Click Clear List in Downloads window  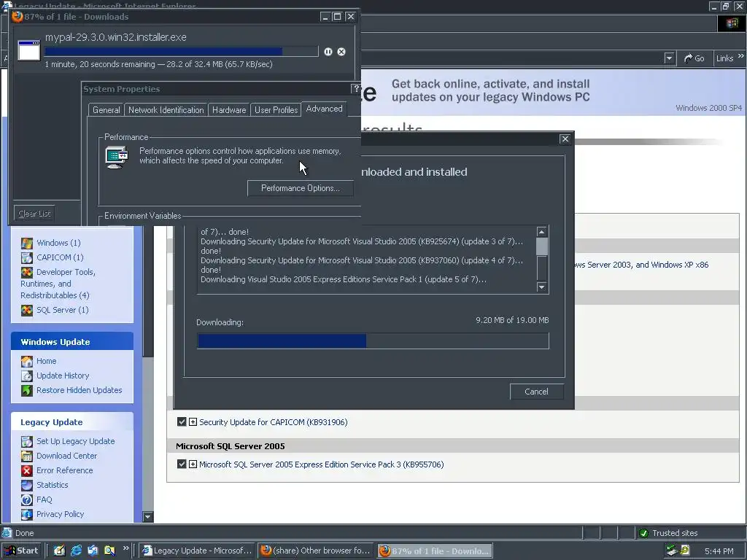[34, 214]
